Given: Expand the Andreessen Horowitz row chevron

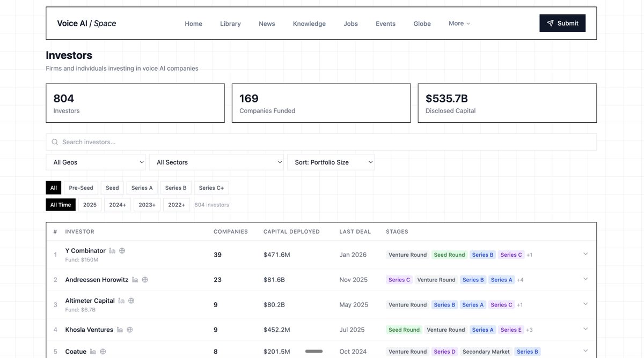Looking at the screenshot, I should pos(586,279).
